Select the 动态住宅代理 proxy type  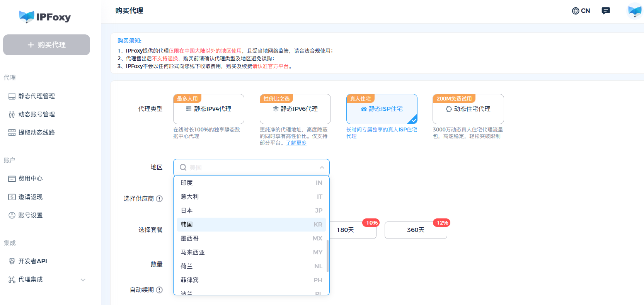(x=468, y=109)
